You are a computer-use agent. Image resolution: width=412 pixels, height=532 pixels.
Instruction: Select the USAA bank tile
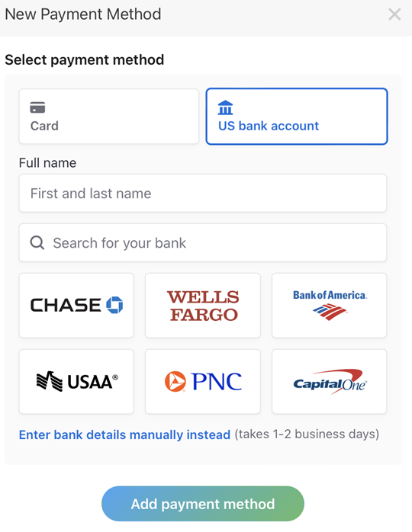(x=76, y=381)
